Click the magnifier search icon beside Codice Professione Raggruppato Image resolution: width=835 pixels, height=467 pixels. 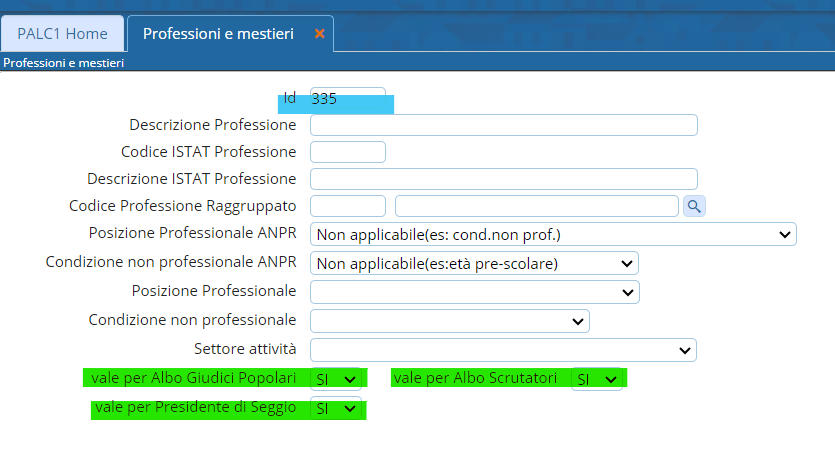click(x=694, y=206)
